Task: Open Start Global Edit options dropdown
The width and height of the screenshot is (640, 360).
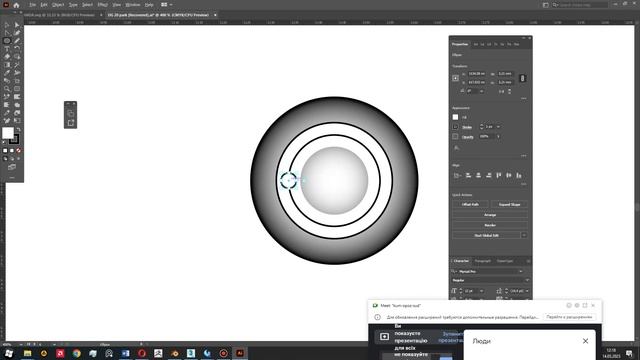Action: click(524, 236)
